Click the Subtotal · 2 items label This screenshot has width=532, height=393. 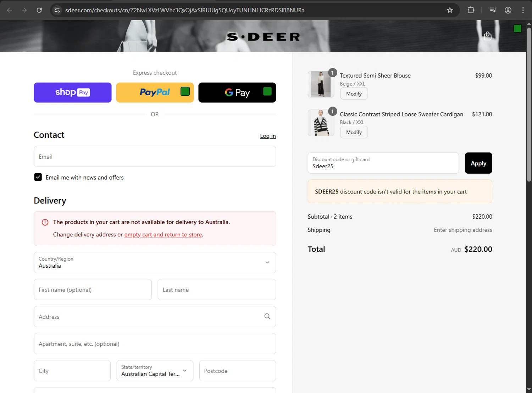pos(330,217)
